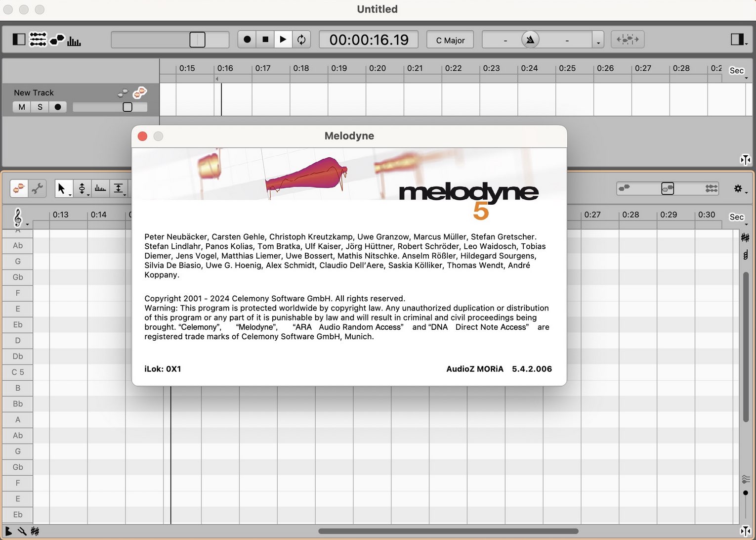
Task: Click the bottom-left play arrow icon
Action: tap(8, 532)
